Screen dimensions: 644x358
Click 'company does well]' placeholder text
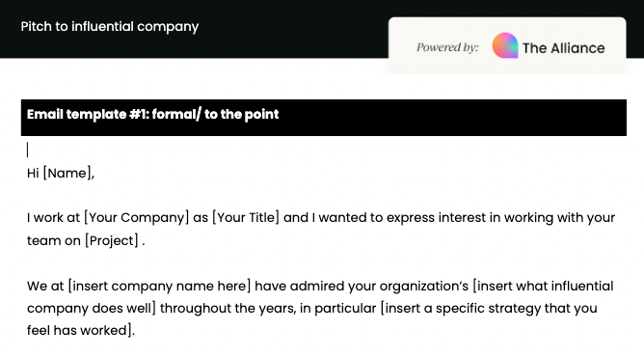(x=92, y=308)
